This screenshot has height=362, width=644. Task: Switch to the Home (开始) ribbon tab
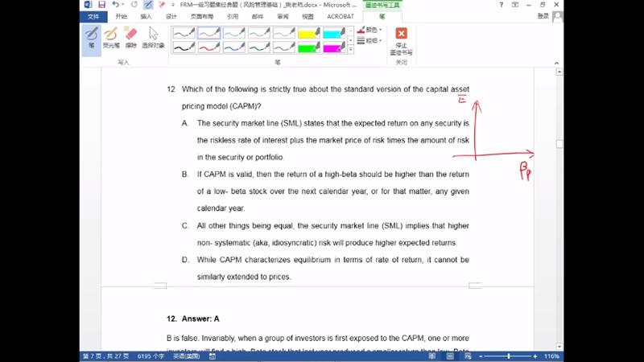click(122, 16)
